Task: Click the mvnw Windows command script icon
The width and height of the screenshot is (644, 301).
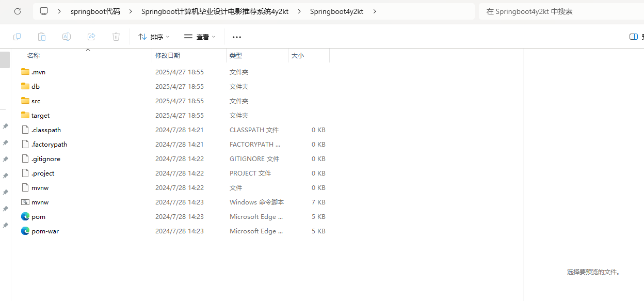Action: pyautogui.click(x=25, y=202)
